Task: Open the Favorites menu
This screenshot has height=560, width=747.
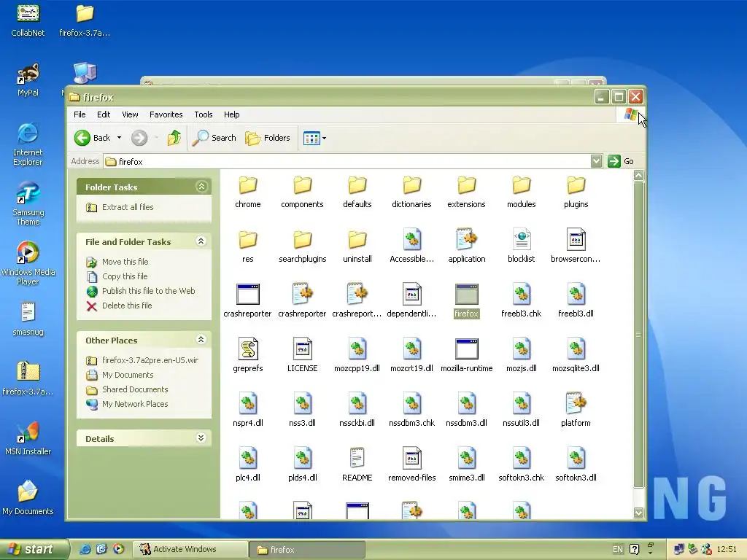Action: (x=166, y=114)
